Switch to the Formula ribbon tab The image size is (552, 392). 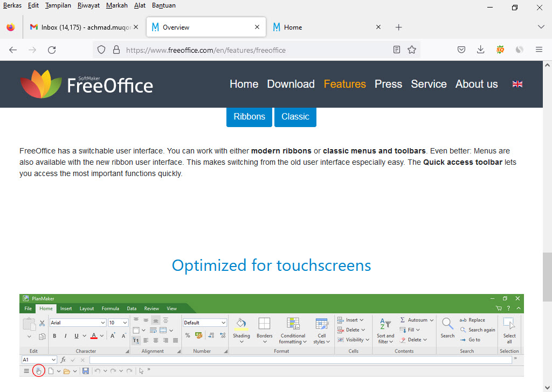pos(110,308)
